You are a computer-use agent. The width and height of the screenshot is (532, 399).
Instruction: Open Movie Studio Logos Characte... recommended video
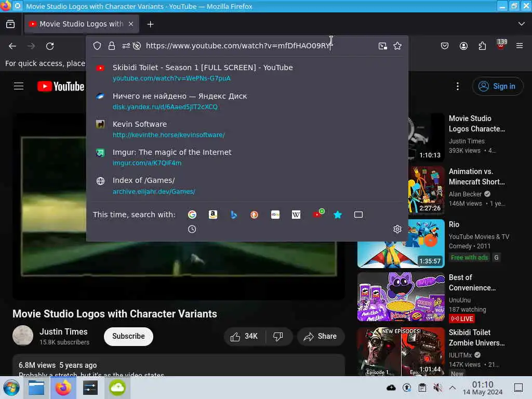point(477,124)
